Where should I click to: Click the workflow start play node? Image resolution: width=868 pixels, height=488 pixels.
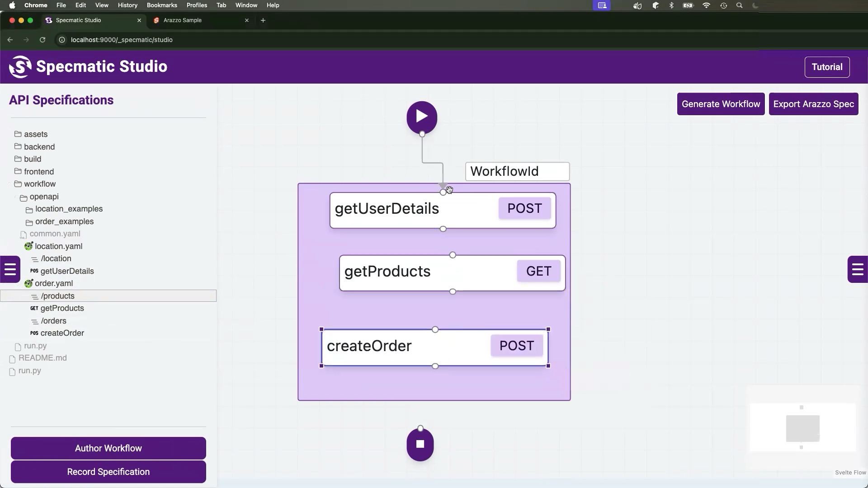pyautogui.click(x=421, y=117)
